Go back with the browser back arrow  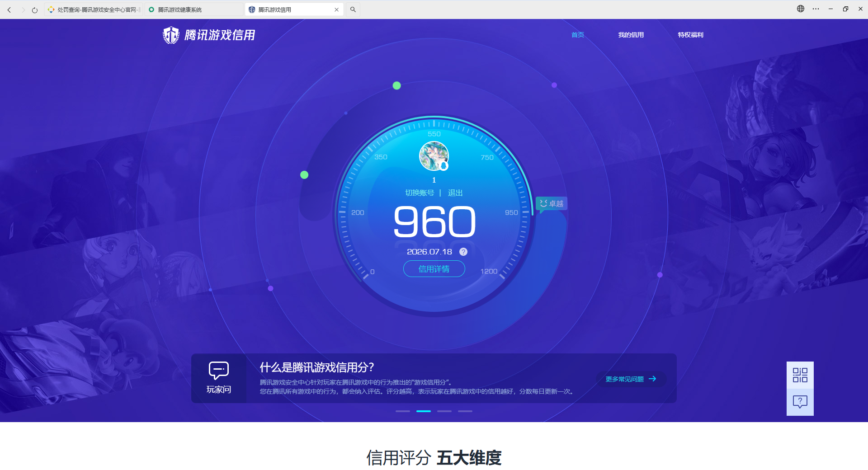tap(9, 9)
